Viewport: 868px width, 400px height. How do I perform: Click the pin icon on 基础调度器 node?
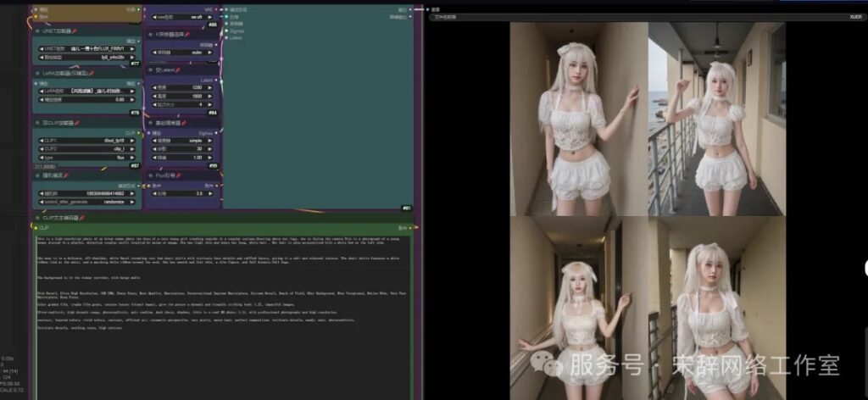click(x=185, y=123)
